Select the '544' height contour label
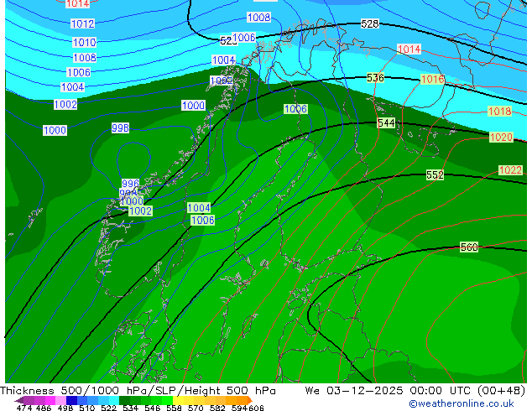The image size is (532, 411). (387, 122)
